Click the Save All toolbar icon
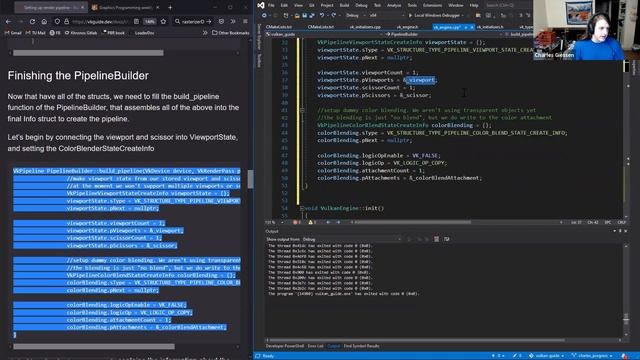The height and width of the screenshot is (360, 640). (311, 16)
